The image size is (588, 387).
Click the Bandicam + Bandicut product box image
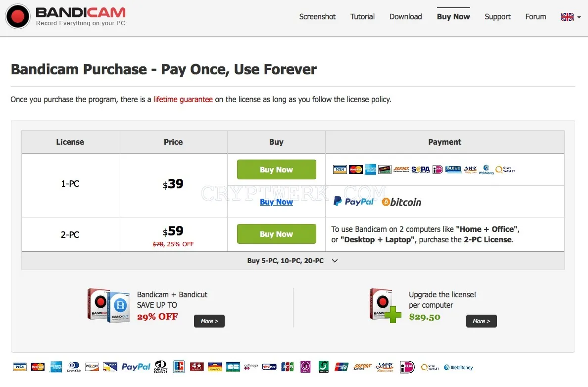click(109, 306)
